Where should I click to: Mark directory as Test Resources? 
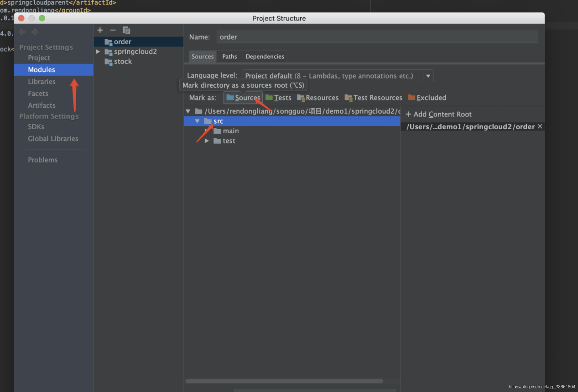[x=373, y=97]
